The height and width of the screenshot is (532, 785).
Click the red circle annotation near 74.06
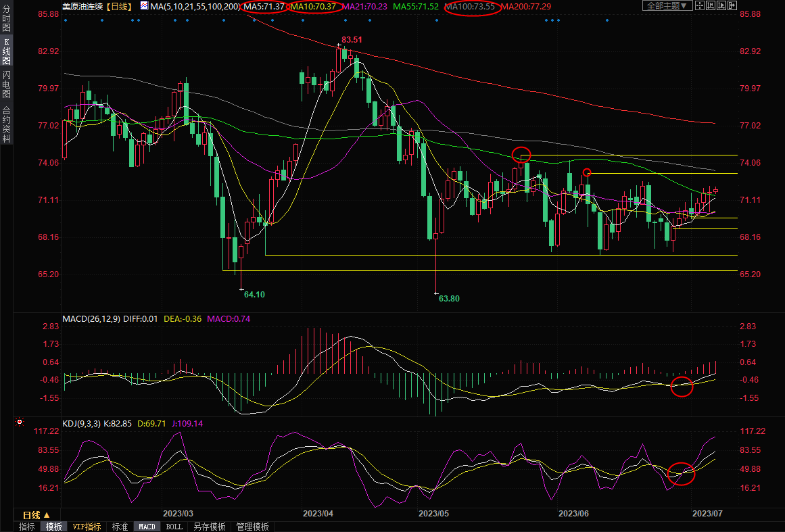(521, 154)
